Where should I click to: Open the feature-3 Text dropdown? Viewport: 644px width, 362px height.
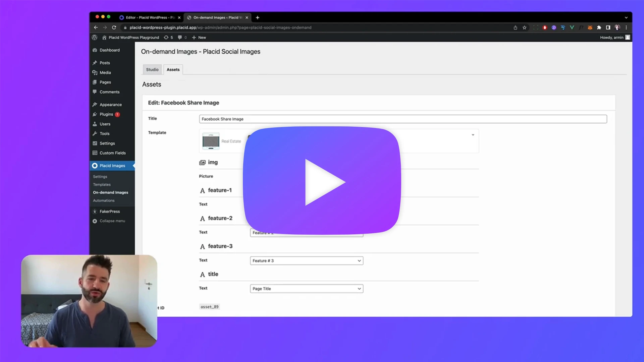307,261
